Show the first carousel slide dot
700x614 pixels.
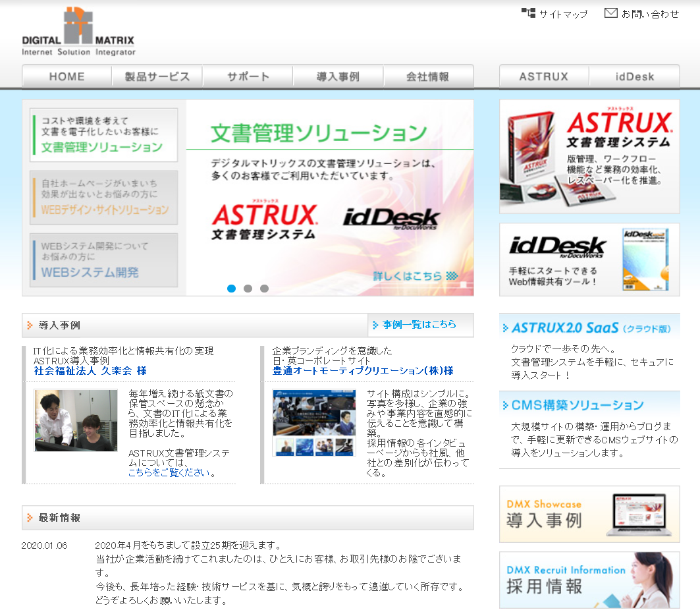pos(231,289)
